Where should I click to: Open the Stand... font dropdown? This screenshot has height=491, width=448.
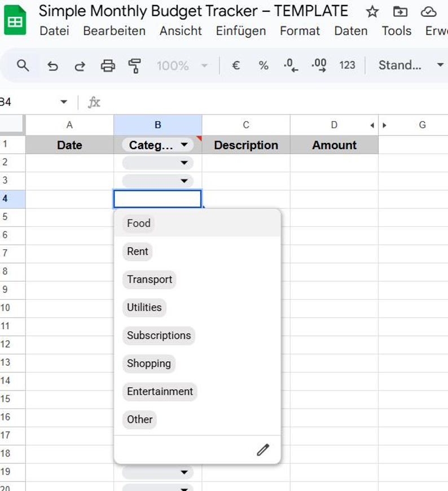click(x=411, y=65)
